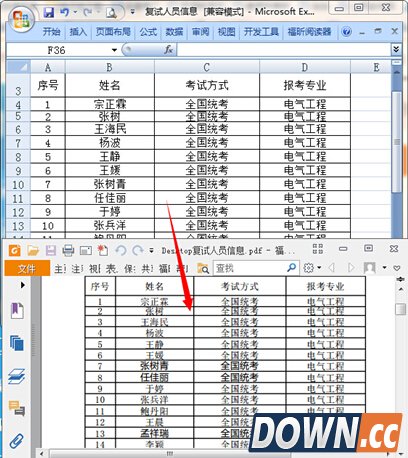
Task: Open the dropdown arrow beside Foxit user avatar
Action: [x=384, y=268]
